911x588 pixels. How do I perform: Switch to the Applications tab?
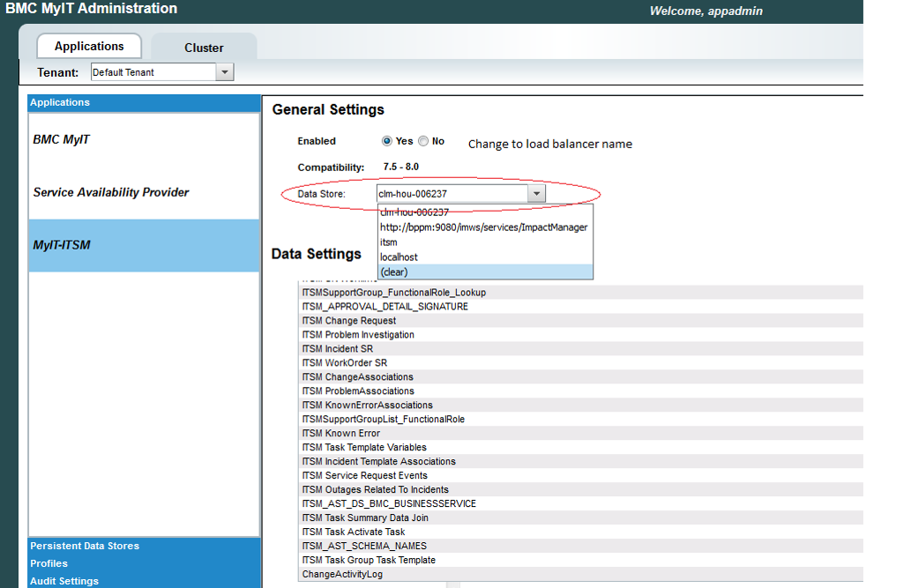(x=89, y=47)
